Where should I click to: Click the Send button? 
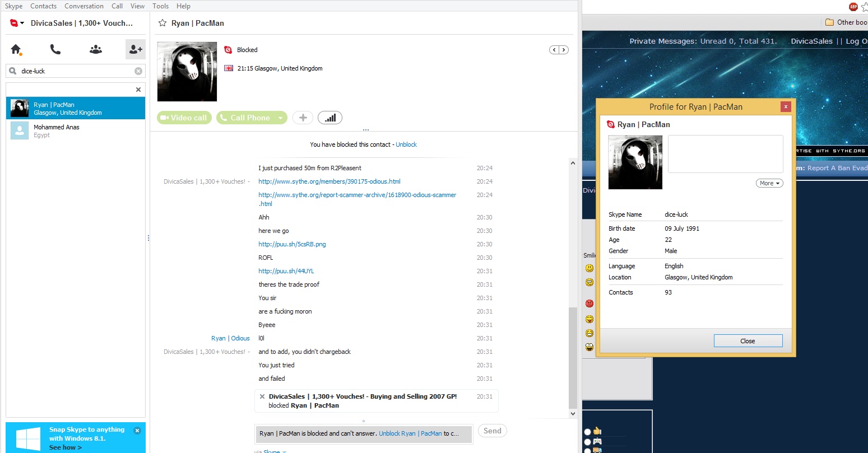(493, 431)
